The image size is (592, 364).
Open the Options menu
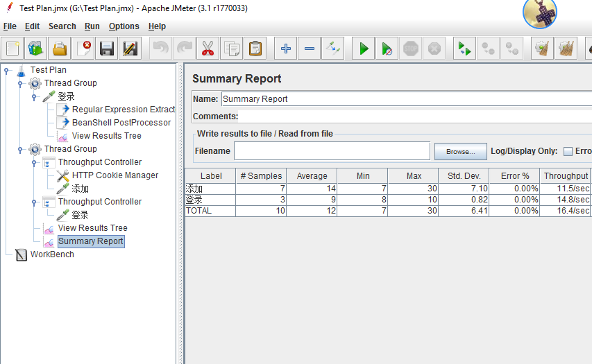[x=124, y=26]
